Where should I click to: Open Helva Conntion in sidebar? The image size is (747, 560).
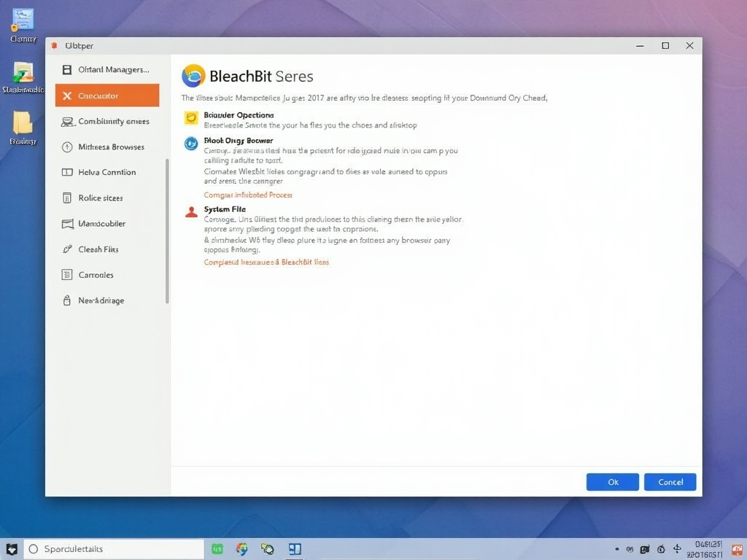107,172
